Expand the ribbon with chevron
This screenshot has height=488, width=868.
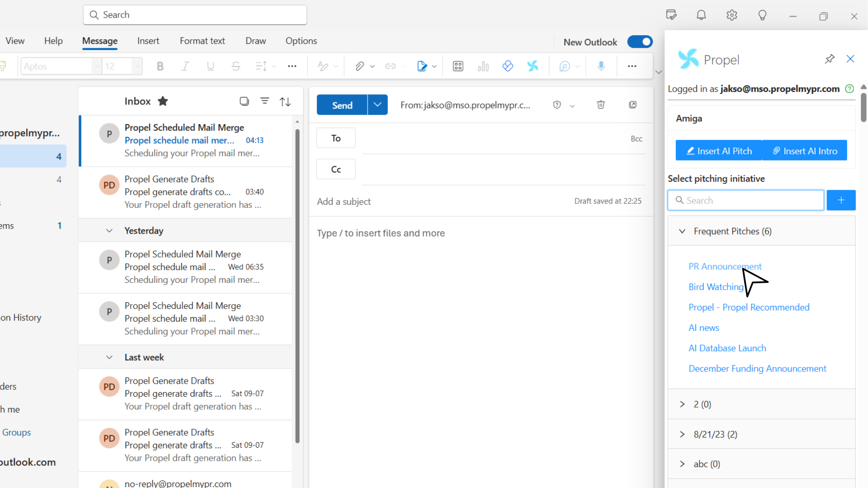pos(659,72)
